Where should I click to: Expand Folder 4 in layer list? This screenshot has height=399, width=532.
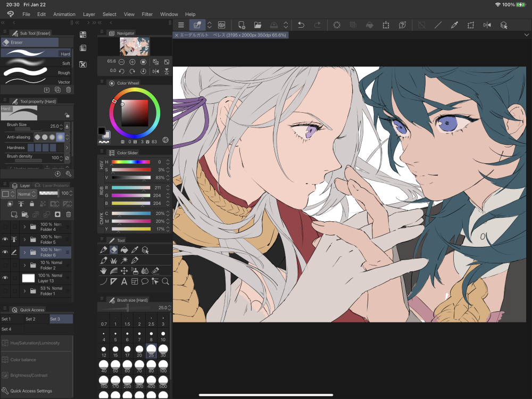[24, 227]
